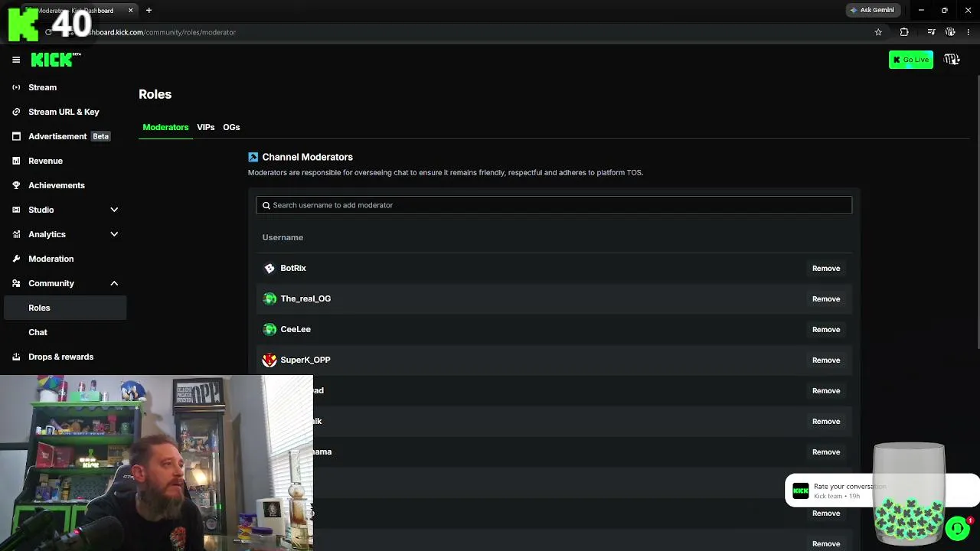Open the Chrome three-dot menu
The image size is (980, 551).
(x=969, y=32)
